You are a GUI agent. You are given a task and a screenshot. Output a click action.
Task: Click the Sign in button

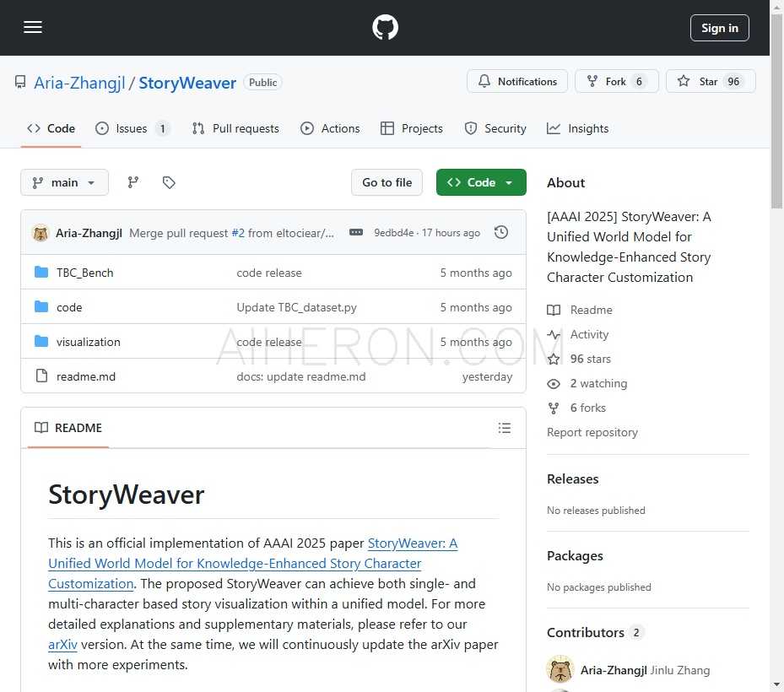point(719,28)
